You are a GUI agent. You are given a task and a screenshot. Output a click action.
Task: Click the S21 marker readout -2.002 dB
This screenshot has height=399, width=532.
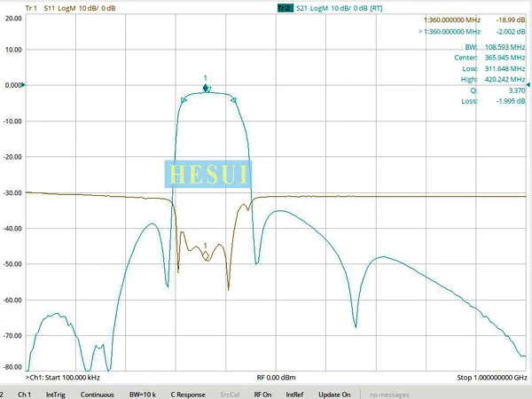click(x=511, y=32)
